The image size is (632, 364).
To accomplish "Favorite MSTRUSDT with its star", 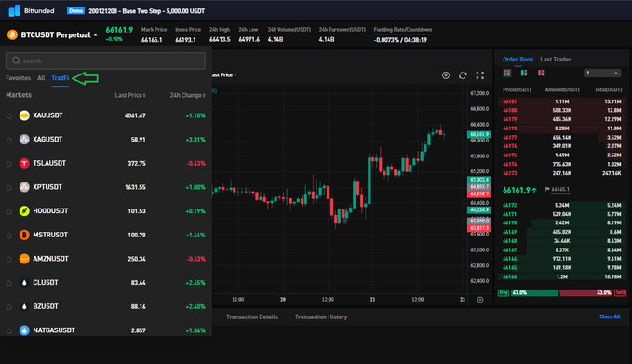I will pos(9,236).
